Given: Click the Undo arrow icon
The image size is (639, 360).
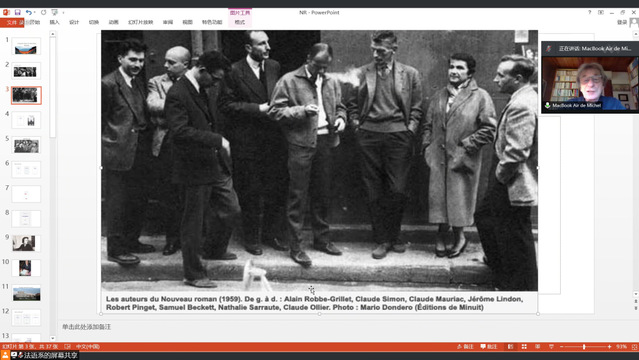Looking at the screenshot, I should pyautogui.click(x=28, y=13).
